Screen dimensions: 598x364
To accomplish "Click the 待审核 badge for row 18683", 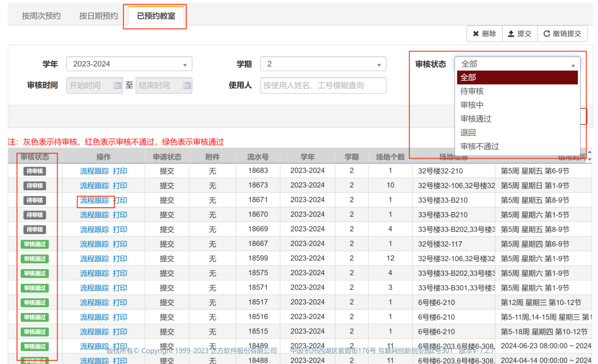I will (35, 171).
